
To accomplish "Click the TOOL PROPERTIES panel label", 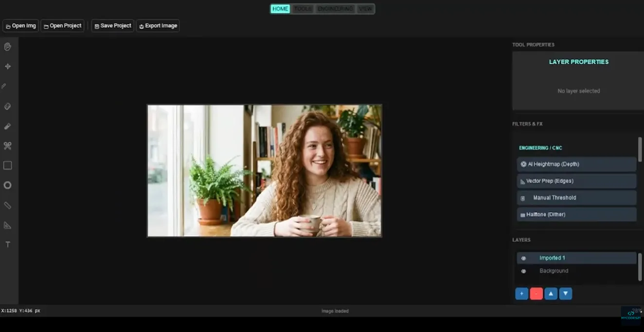I will (533, 45).
